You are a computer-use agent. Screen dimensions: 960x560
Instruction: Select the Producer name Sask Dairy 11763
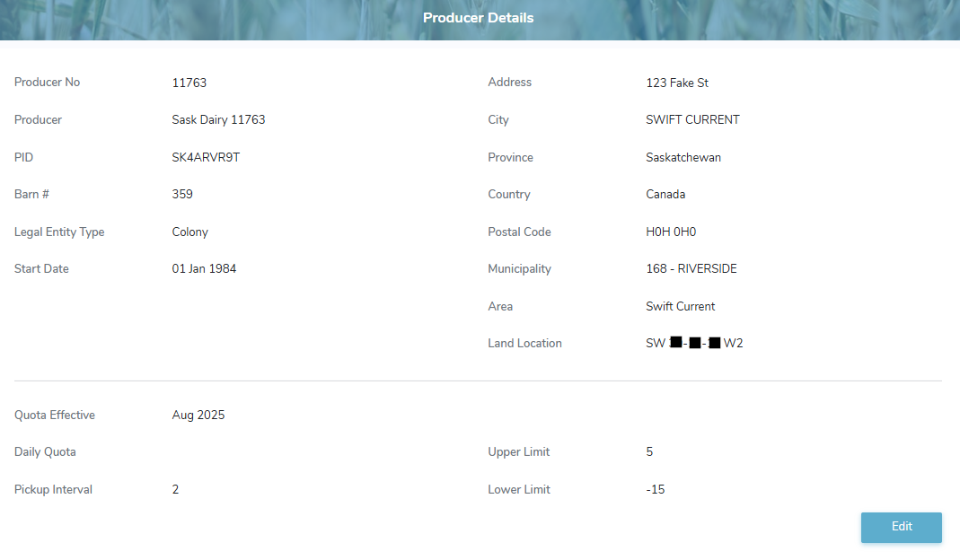218,119
